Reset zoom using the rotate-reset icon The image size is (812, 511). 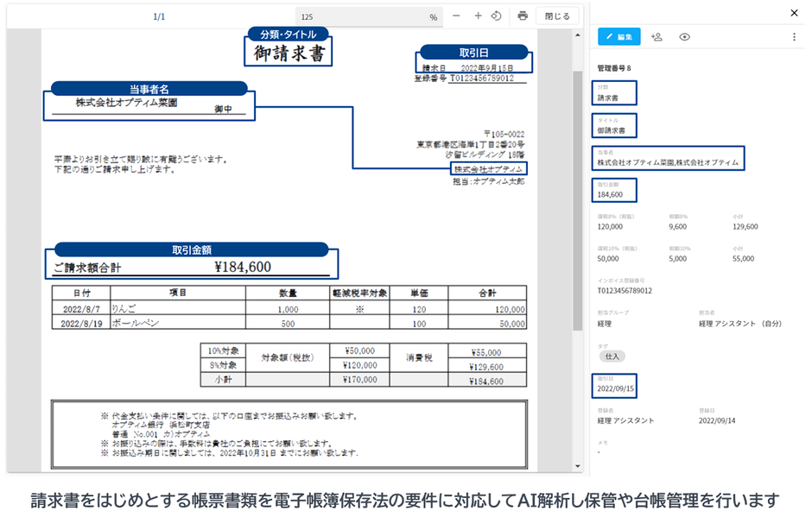(x=497, y=16)
